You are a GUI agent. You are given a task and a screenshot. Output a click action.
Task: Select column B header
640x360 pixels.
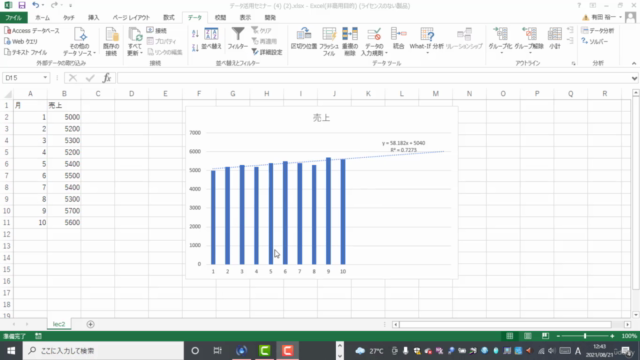(x=64, y=94)
